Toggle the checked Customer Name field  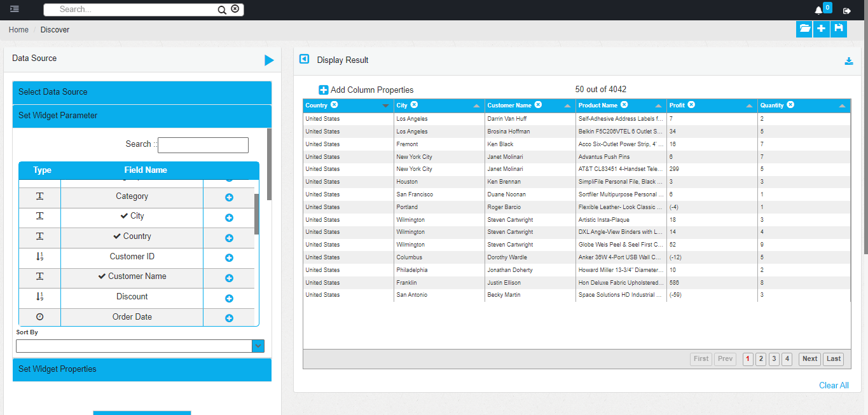point(132,276)
